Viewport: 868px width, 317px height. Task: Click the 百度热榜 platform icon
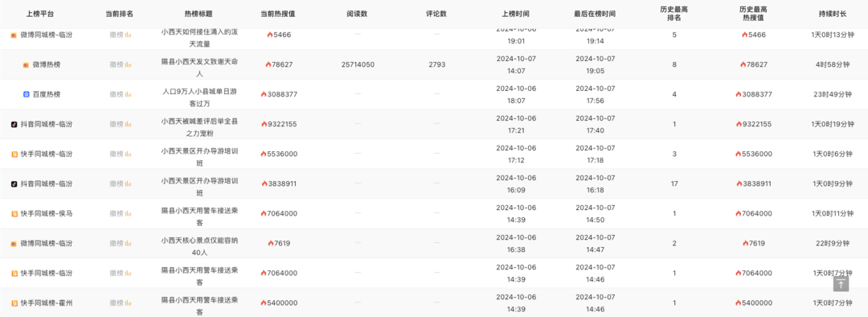26,95
